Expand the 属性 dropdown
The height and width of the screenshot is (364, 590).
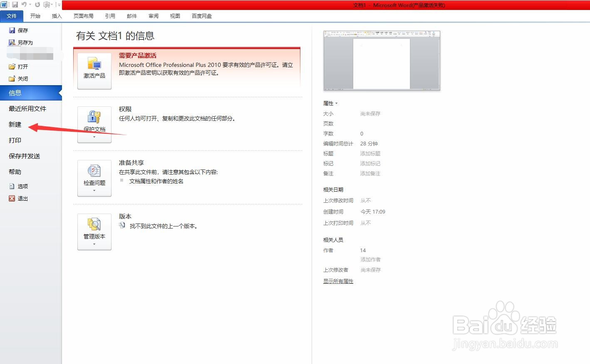click(x=330, y=103)
